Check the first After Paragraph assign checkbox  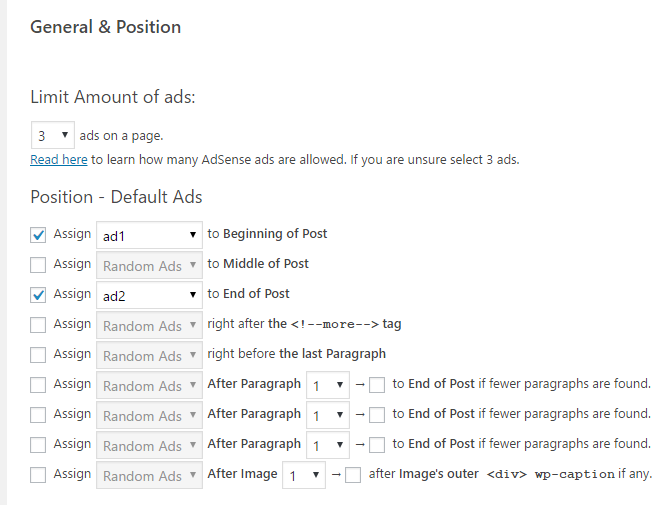click(x=38, y=385)
